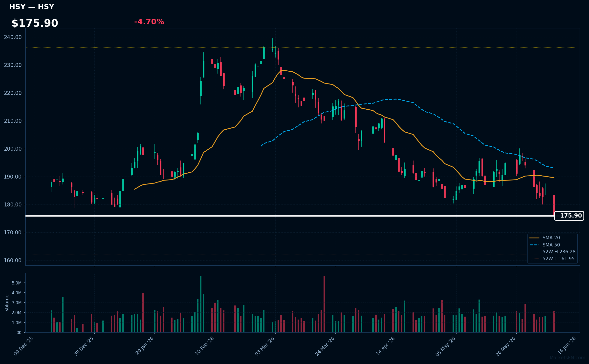Click the 03 Mar '26 date label
The width and height of the screenshot is (589, 364).
pos(264,346)
